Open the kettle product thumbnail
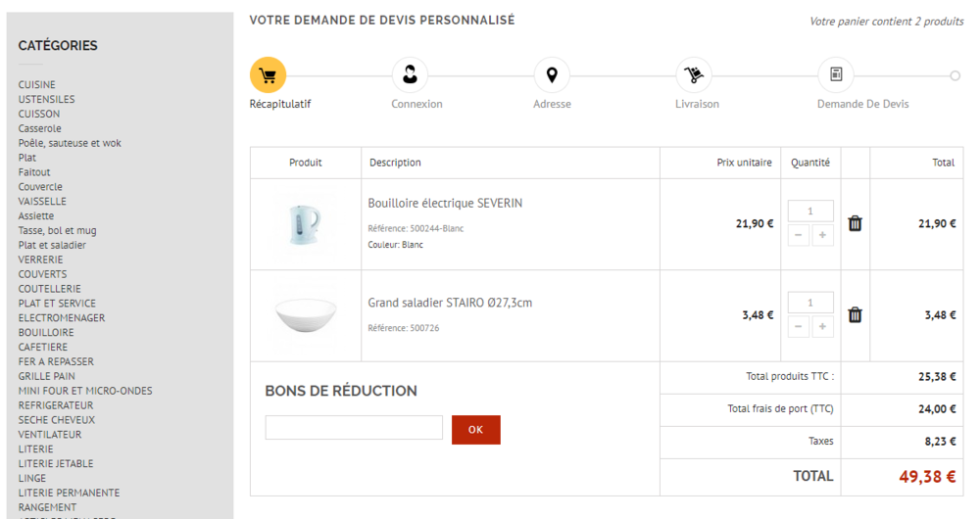980x519 pixels. (x=305, y=223)
